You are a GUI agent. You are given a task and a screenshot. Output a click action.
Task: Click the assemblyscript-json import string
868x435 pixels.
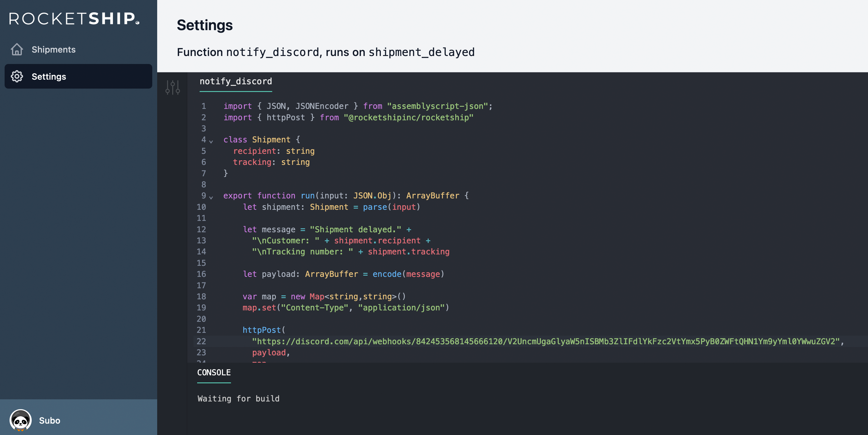click(x=437, y=106)
